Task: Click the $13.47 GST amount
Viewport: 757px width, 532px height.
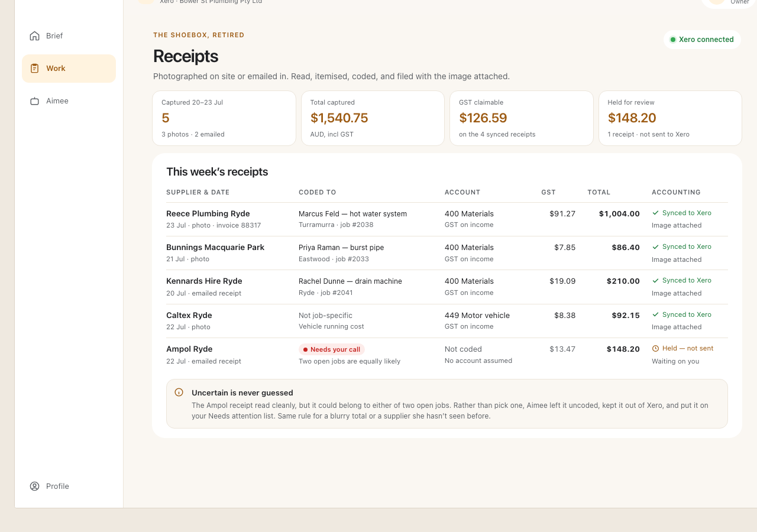Action: click(562, 349)
